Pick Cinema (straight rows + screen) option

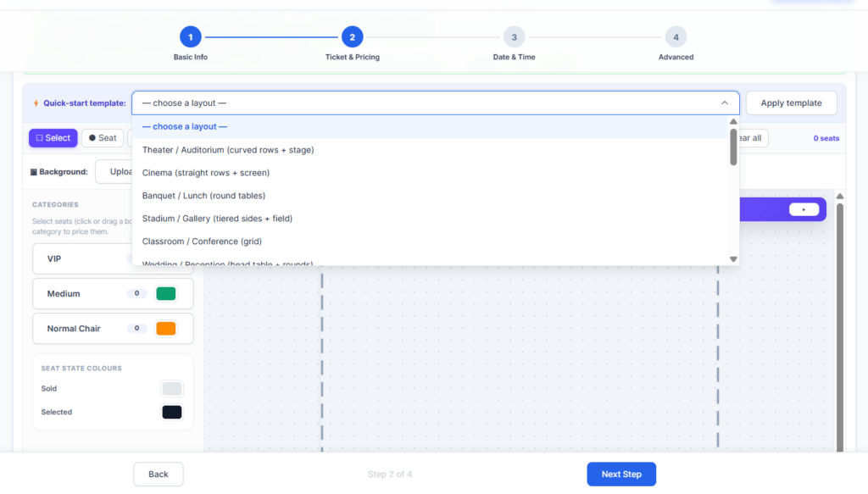[430, 173]
